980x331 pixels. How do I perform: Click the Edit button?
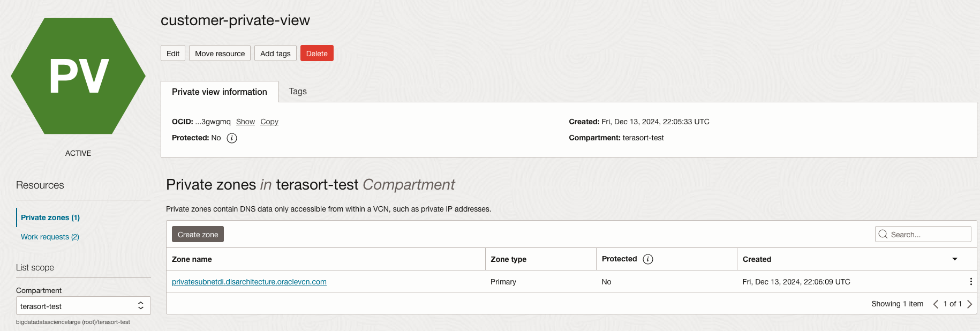pyautogui.click(x=173, y=54)
